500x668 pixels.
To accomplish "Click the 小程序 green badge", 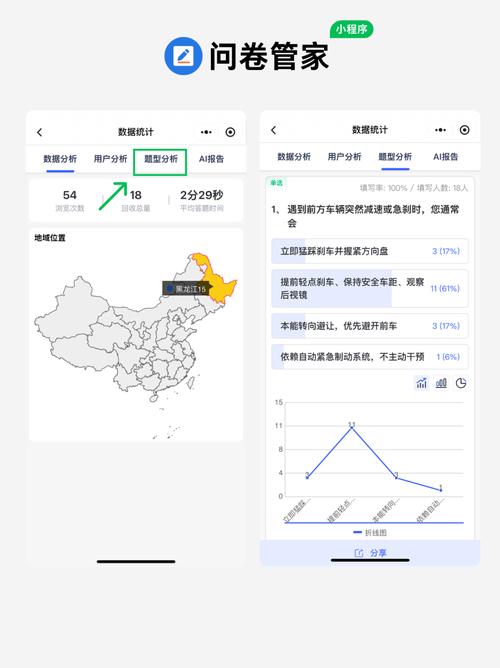I will pyautogui.click(x=351, y=29).
